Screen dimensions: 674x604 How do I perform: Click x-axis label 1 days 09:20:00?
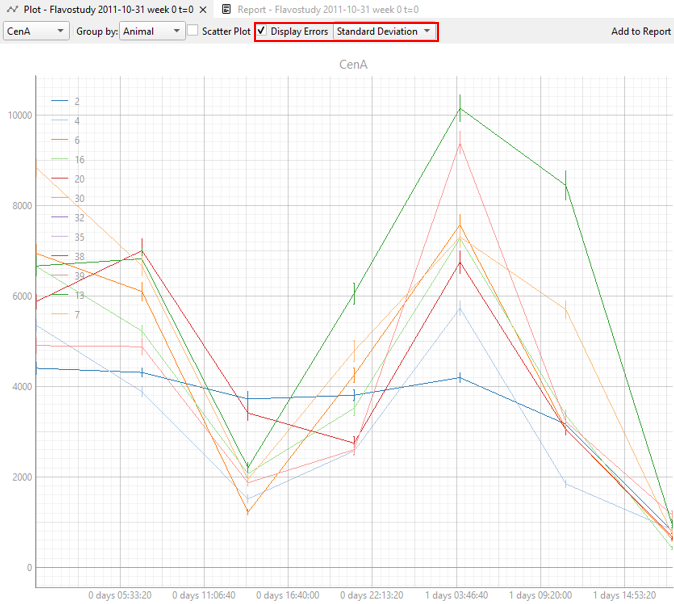540,595
